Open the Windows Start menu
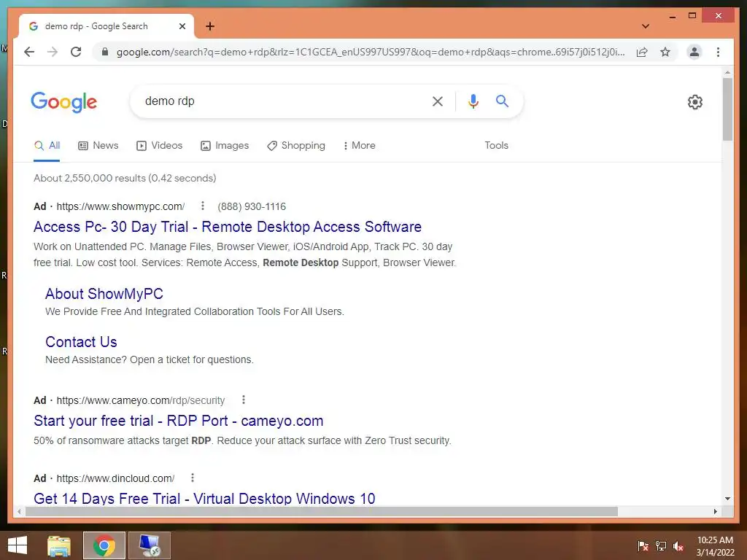Screen dimensions: 747x560 (x=18, y=545)
